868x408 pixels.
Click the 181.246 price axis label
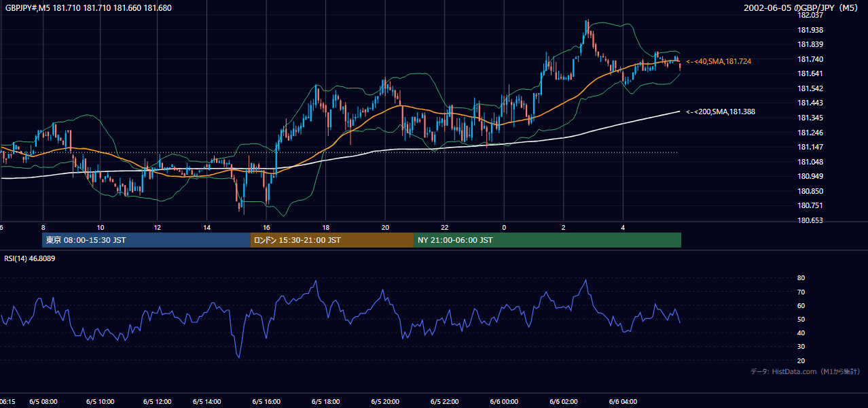[810, 133]
